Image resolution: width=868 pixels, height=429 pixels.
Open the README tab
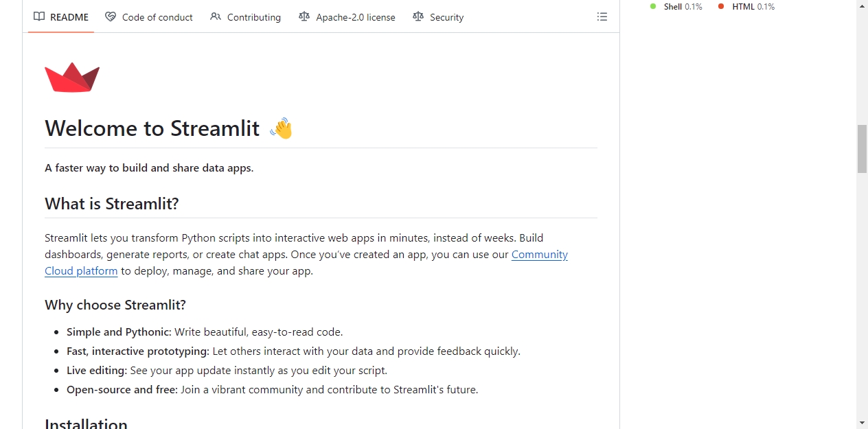coord(61,17)
